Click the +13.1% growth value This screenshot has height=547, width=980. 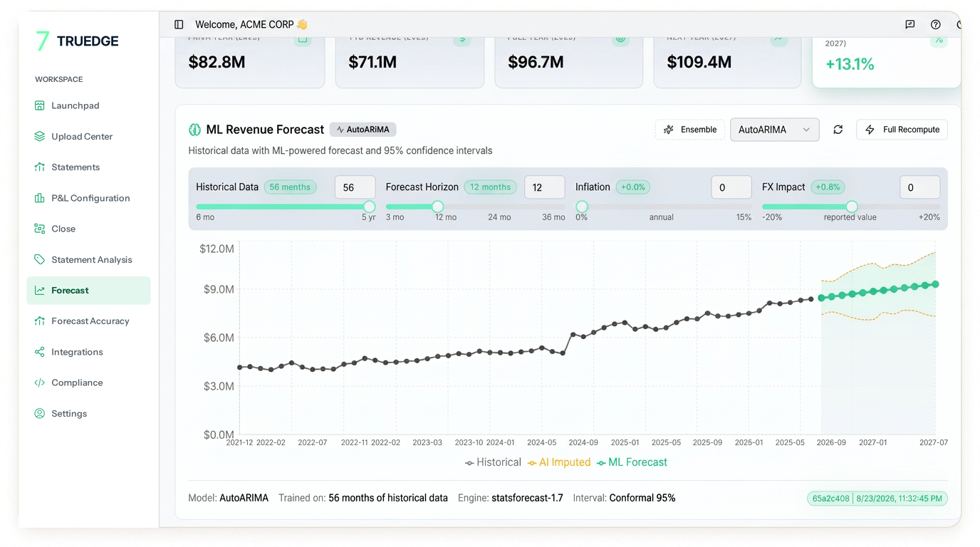tap(850, 64)
